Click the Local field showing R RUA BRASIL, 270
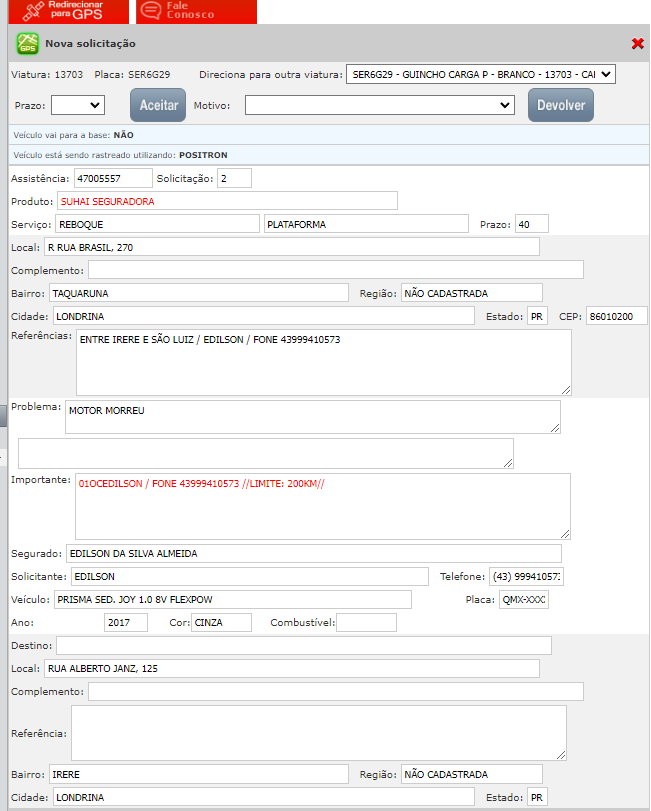Screen dimensions: 651x811 [291, 247]
